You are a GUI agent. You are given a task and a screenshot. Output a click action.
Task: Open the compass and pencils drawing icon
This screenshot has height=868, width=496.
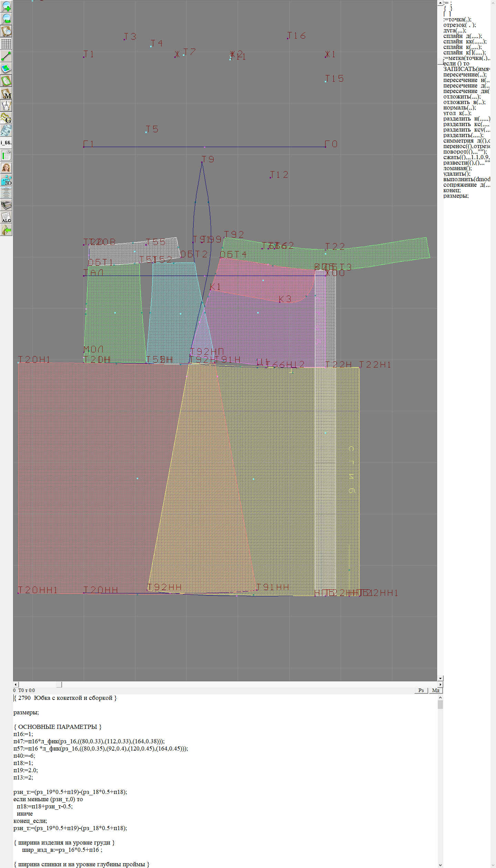(x=6, y=106)
